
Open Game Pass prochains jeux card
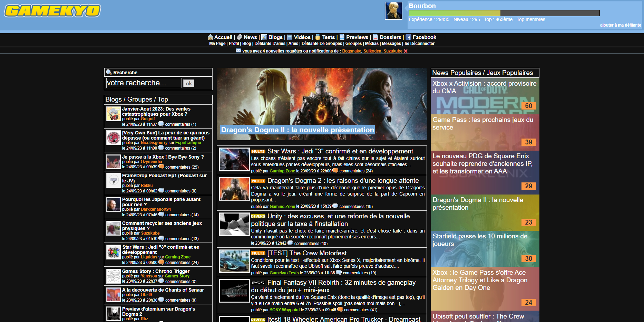pos(485,132)
